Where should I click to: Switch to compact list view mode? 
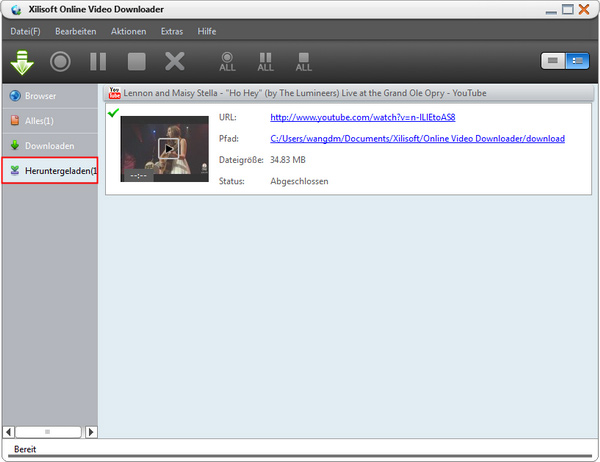tap(553, 61)
